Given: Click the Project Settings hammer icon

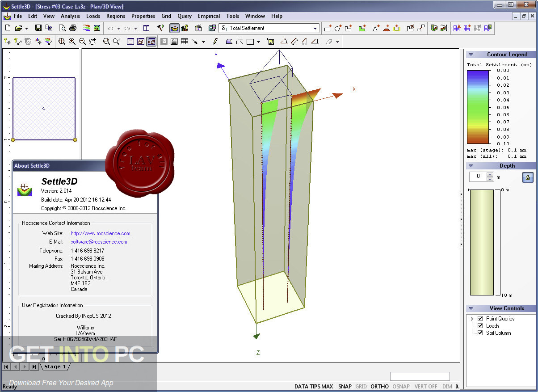Looking at the screenshot, I should pyautogui.click(x=161, y=28).
